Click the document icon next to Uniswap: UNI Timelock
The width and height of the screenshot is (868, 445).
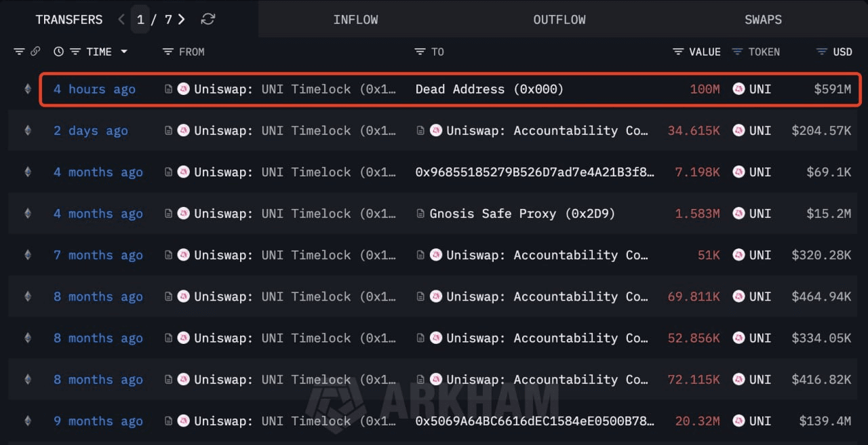[x=168, y=89]
